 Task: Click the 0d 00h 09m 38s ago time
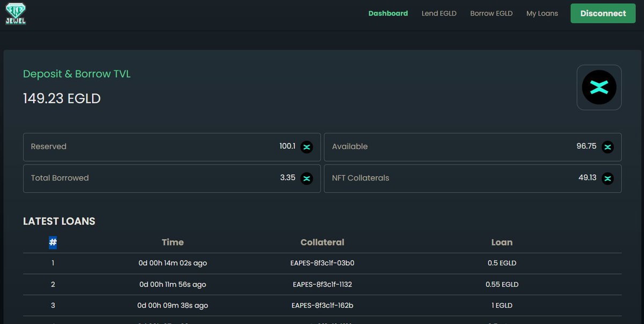point(173,305)
